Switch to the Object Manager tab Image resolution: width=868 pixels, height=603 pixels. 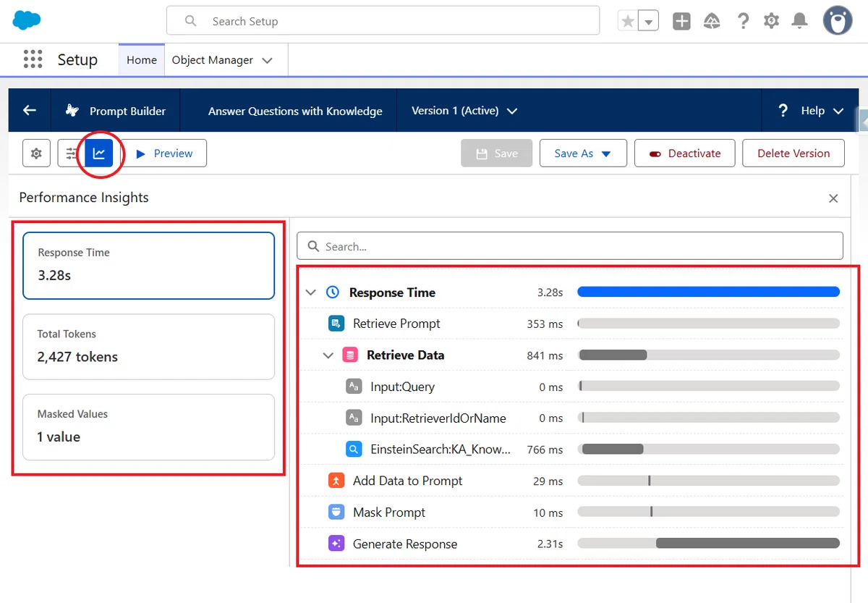click(x=213, y=60)
